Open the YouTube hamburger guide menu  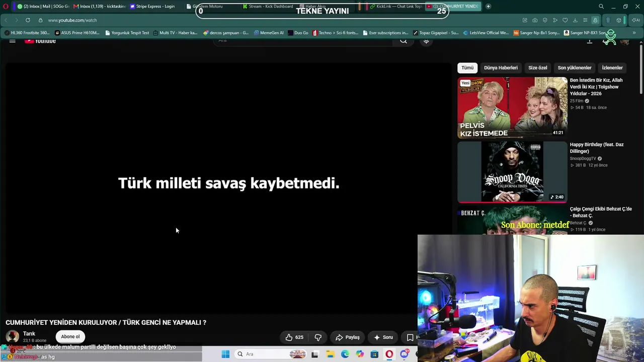(12, 41)
